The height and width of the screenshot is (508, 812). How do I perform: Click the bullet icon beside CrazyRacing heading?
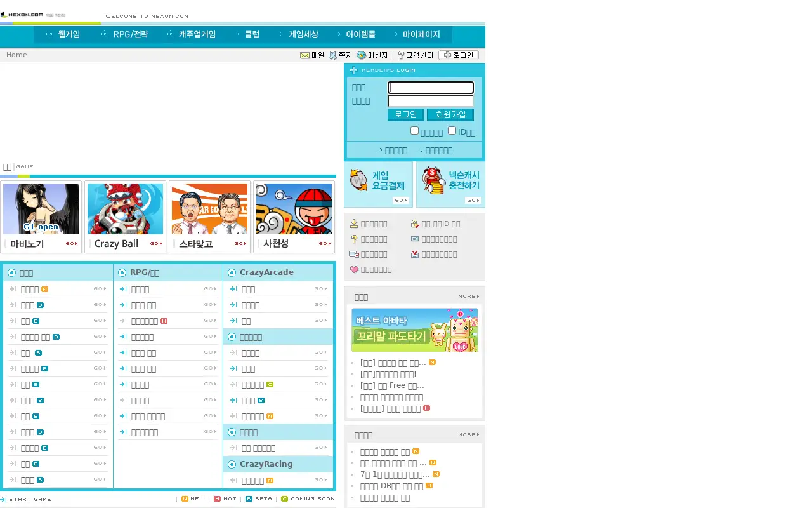click(x=232, y=464)
